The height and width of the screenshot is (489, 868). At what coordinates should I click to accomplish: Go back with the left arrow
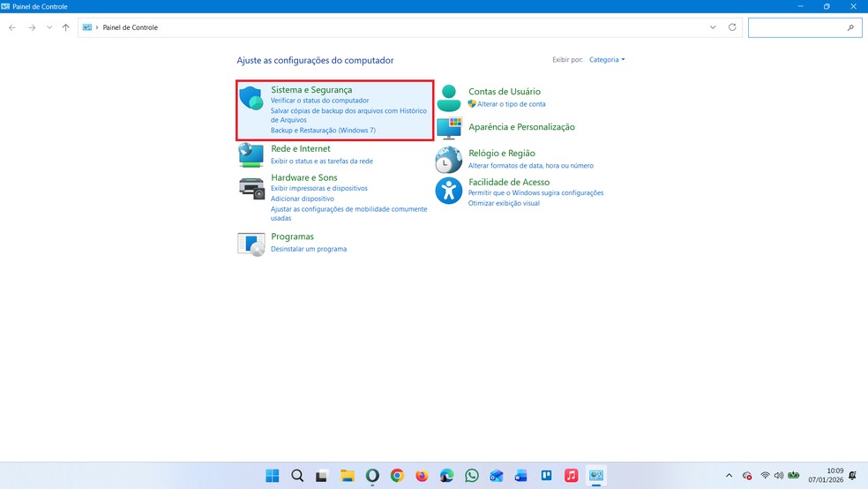[x=12, y=27]
